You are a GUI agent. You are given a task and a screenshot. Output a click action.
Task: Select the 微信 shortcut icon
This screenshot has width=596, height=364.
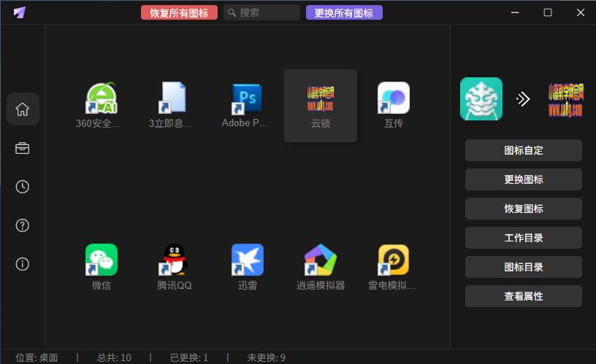point(102,260)
